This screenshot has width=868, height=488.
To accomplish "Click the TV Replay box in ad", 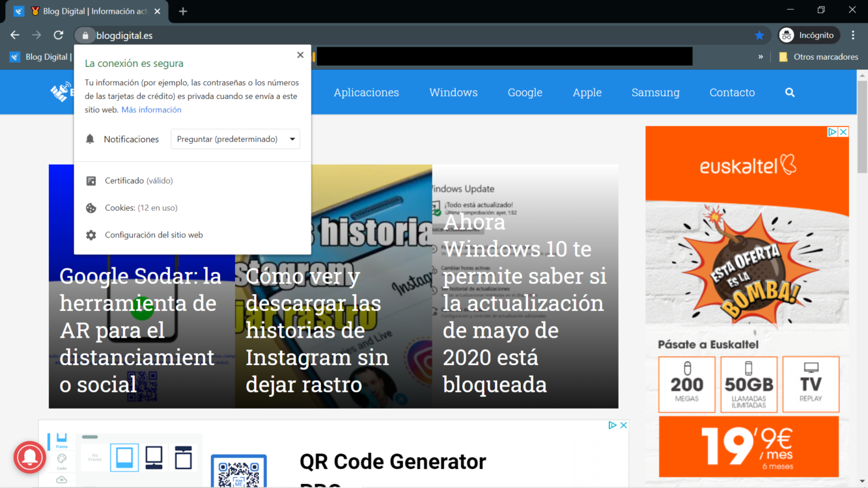I will [811, 385].
